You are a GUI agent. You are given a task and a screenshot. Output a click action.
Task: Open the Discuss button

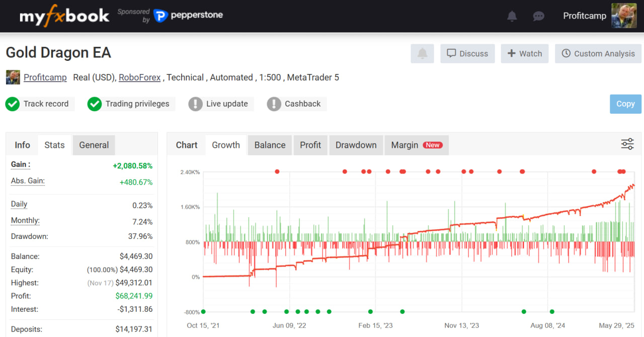[467, 53]
